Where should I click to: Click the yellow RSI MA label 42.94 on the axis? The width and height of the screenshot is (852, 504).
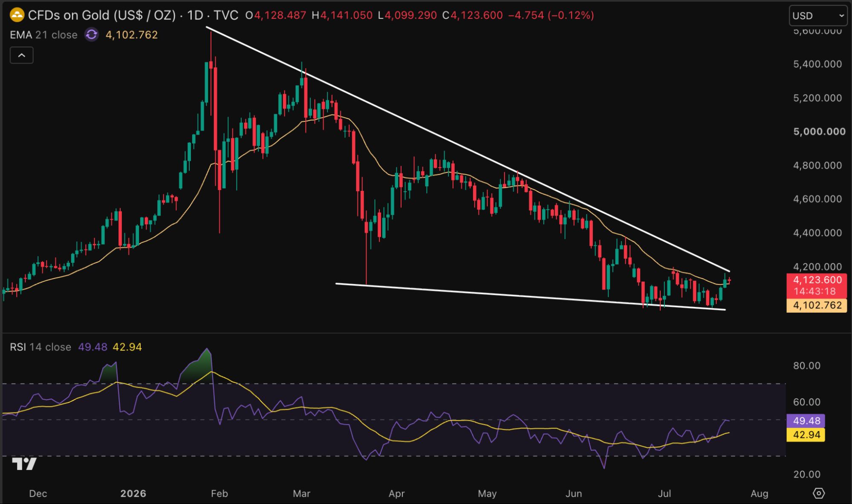click(x=806, y=435)
